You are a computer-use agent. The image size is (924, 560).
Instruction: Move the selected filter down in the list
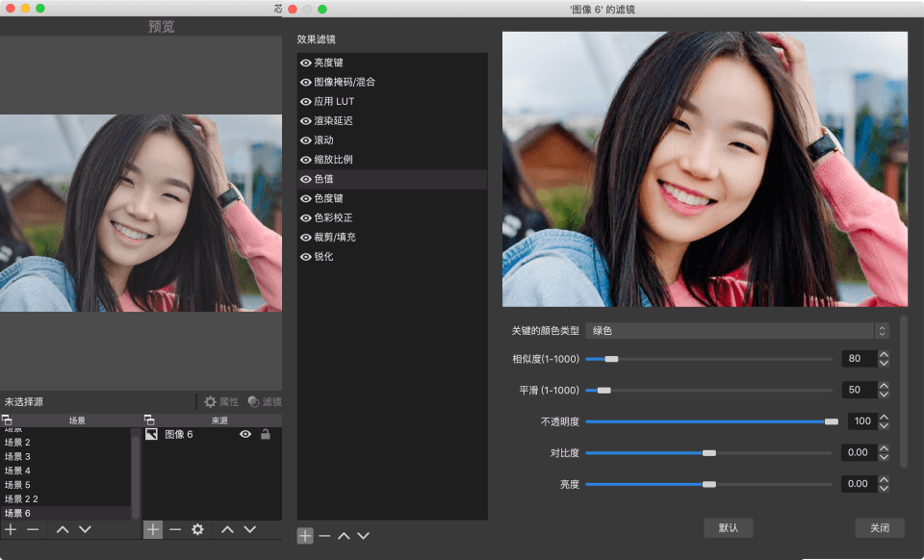point(363,536)
